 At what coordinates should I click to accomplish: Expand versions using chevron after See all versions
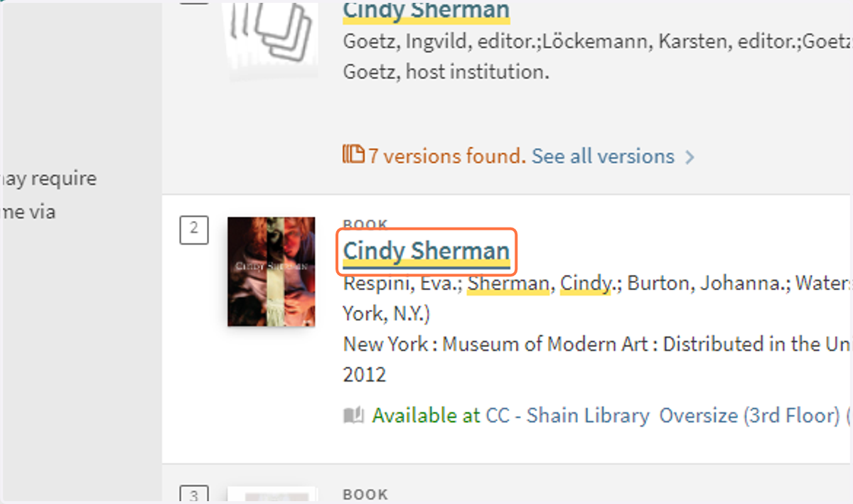(690, 157)
